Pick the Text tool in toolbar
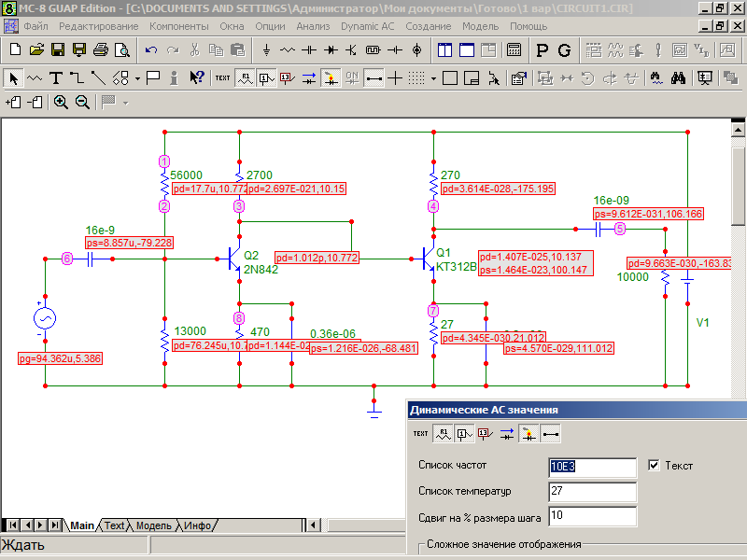 [56, 77]
